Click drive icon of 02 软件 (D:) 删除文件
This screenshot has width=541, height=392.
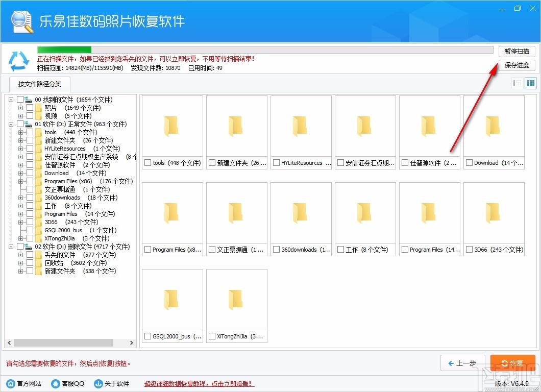[x=29, y=247]
